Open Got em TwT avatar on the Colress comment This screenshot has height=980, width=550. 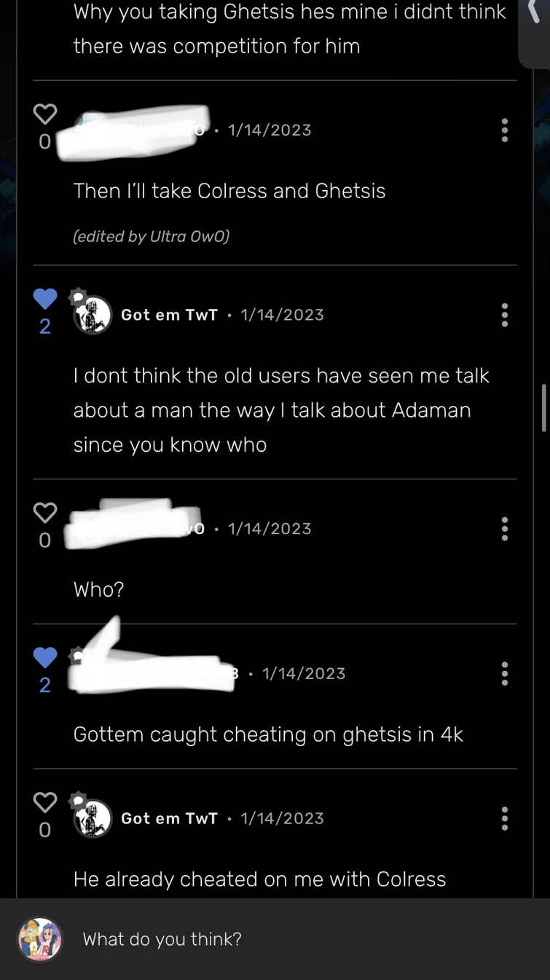pos(93,818)
